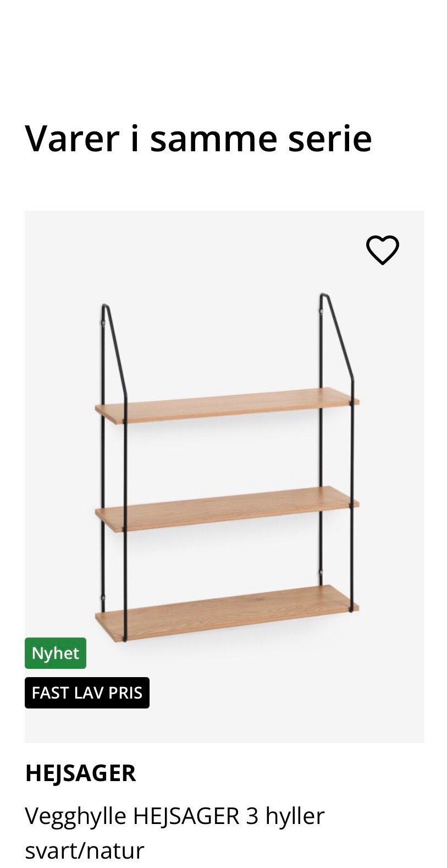
Task: Click the 3 hyller text in description
Action: pyautogui.click(x=285, y=816)
